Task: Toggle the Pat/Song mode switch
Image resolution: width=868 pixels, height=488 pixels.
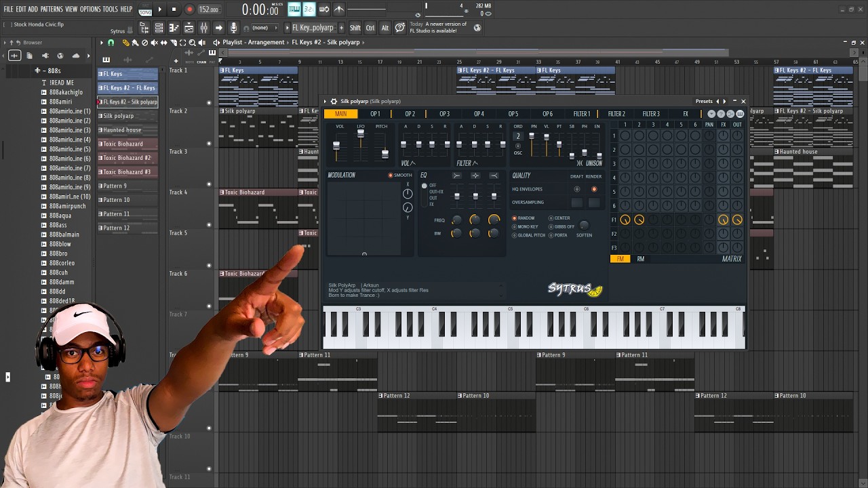Action: 145,10
